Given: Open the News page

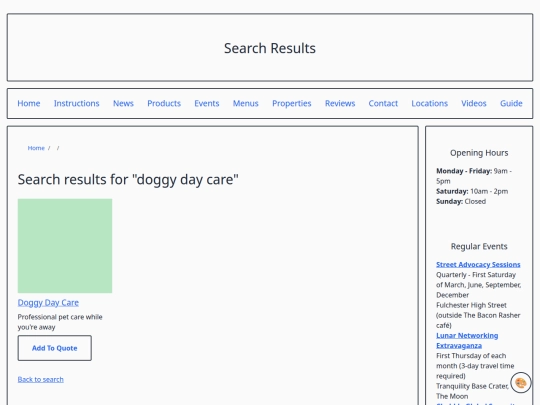Looking at the screenshot, I should coord(123,103).
